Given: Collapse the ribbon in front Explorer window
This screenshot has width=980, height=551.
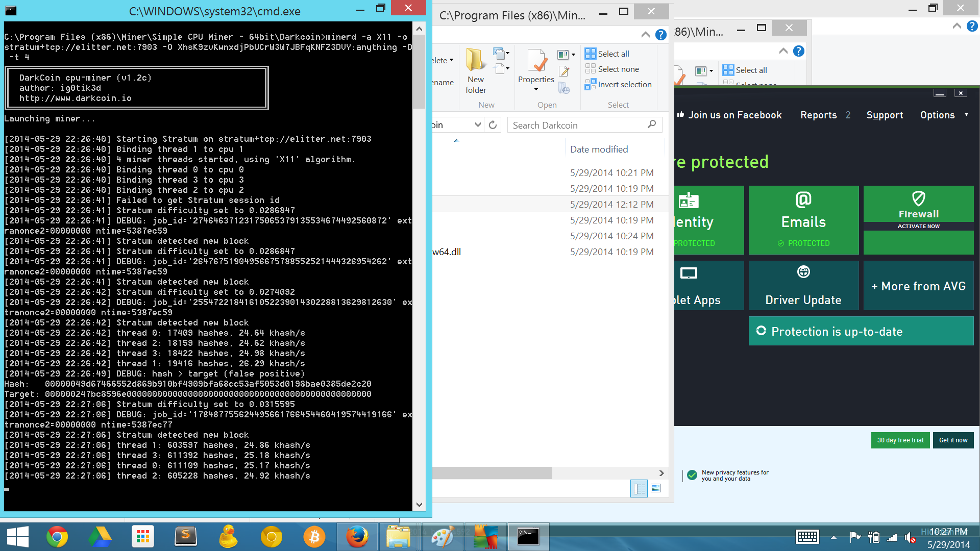Looking at the screenshot, I should tap(646, 35).
